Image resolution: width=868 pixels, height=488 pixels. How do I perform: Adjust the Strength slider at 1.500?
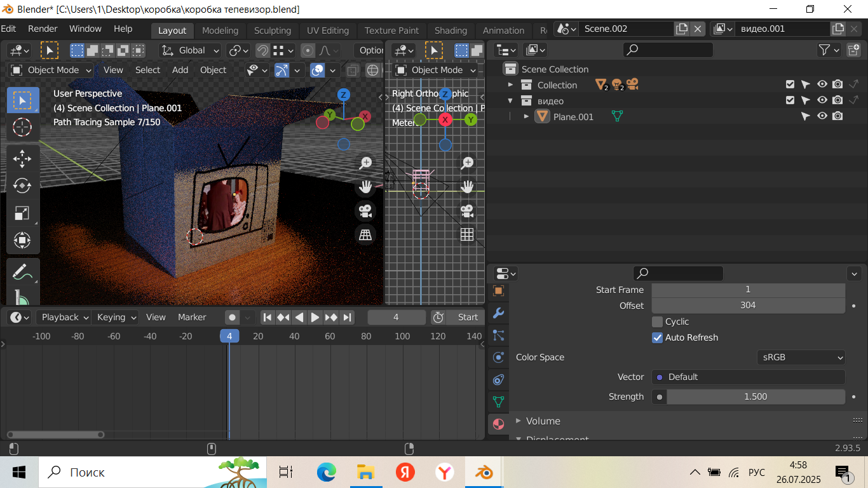[x=755, y=396]
